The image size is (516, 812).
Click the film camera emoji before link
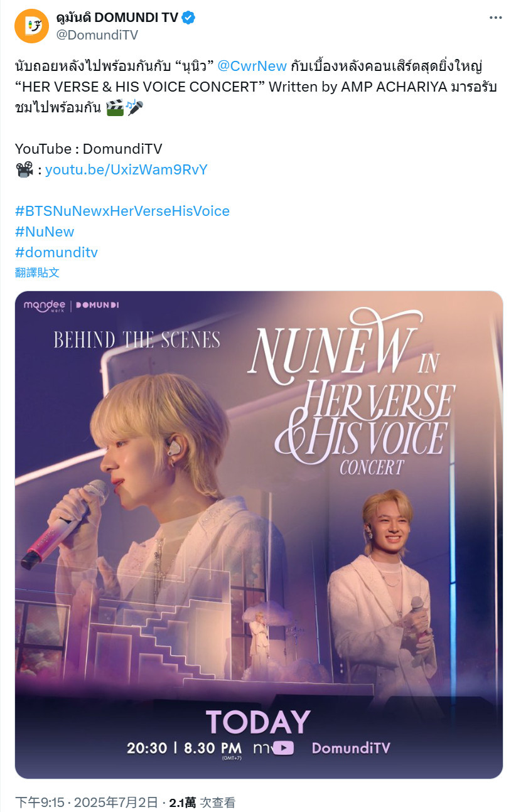tap(24, 169)
